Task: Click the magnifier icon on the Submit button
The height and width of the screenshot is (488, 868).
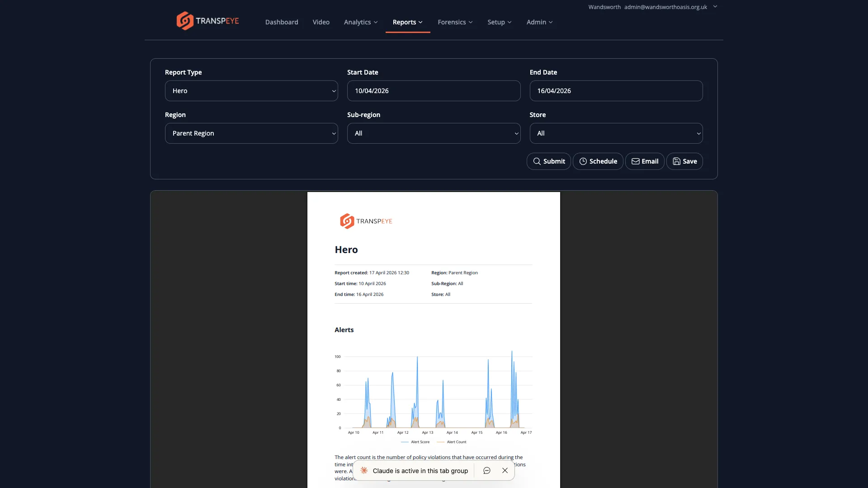Action: point(536,161)
